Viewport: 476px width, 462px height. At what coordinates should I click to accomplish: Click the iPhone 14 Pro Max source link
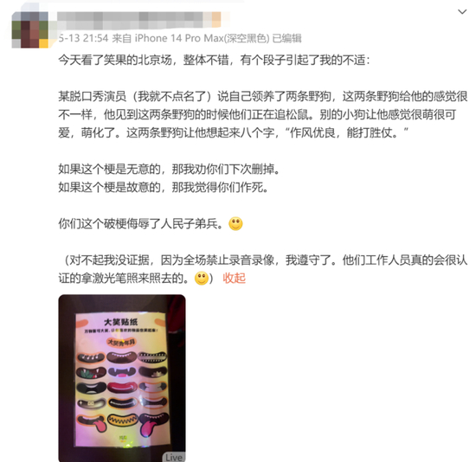(191, 39)
